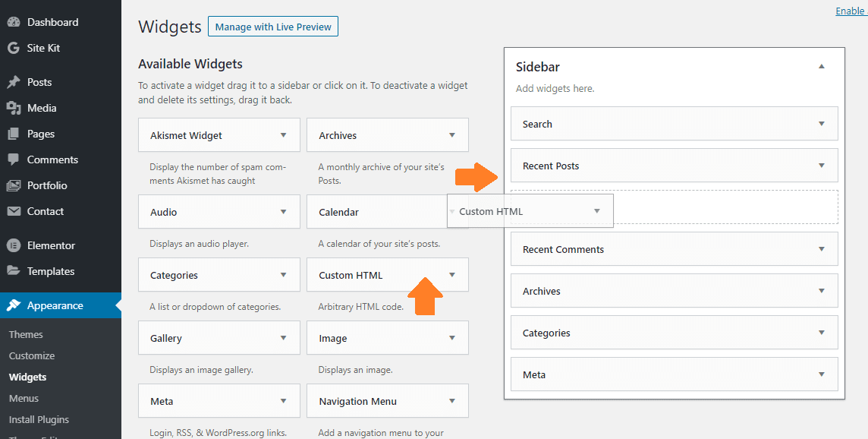
Task: Click the Contact envelope icon
Action: click(14, 211)
